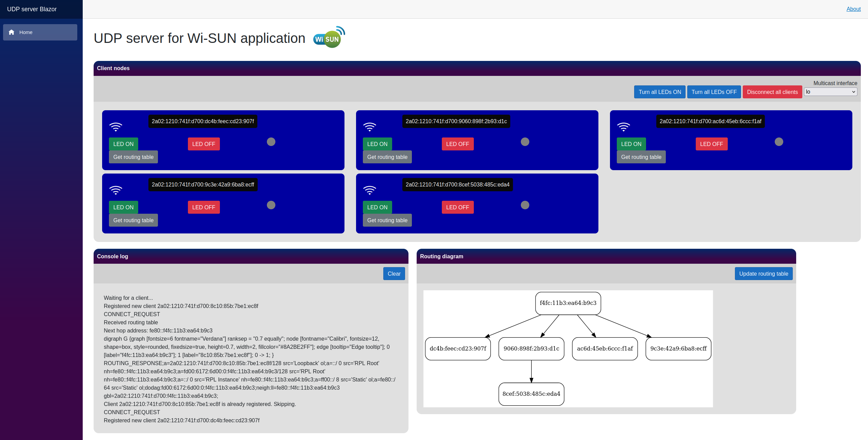The image size is (868, 440).
Task: Click Wi-Fi icon of the ac6d:45eb:6ccc:f1af node
Action: 624,127
